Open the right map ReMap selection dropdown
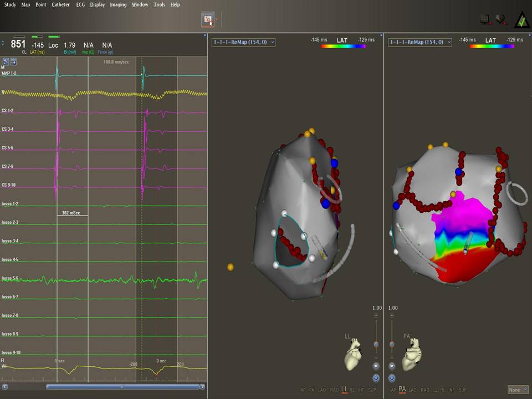 420,42
